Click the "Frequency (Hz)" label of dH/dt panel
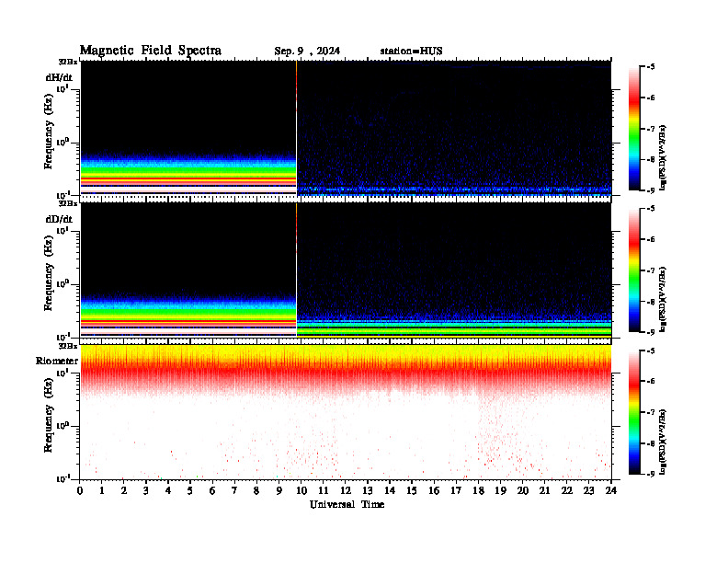 click(49, 132)
